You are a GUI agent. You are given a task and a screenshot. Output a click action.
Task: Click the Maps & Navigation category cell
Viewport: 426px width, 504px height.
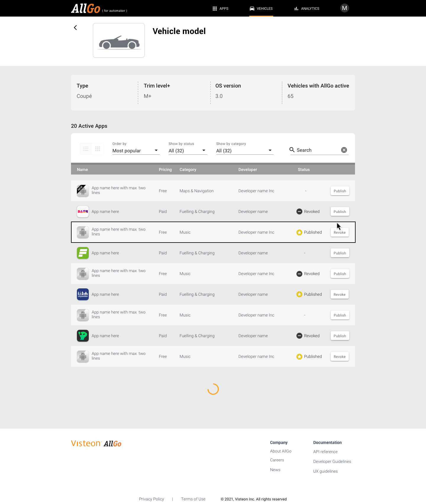pyautogui.click(x=196, y=191)
